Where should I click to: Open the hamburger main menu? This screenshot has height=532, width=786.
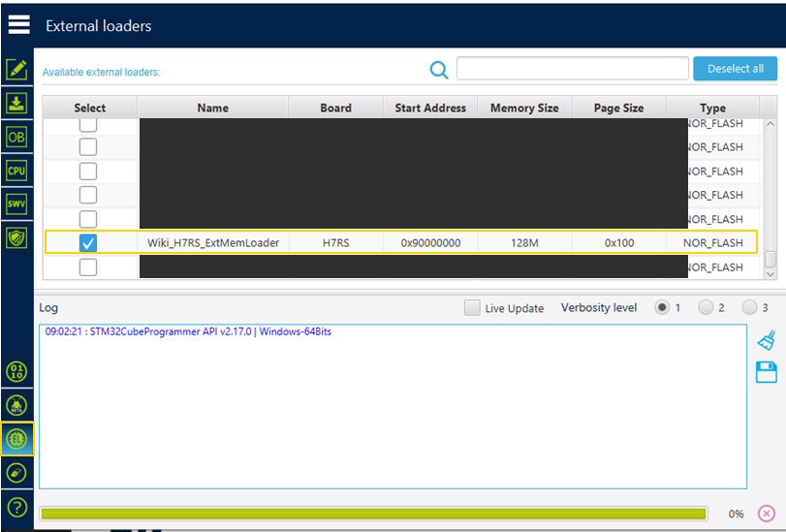(x=18, y=24)
